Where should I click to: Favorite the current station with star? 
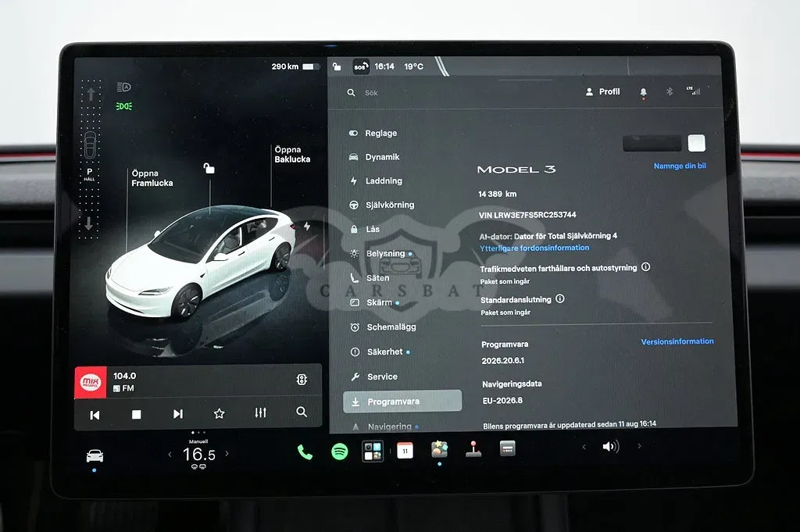click(x=219, y=413)
